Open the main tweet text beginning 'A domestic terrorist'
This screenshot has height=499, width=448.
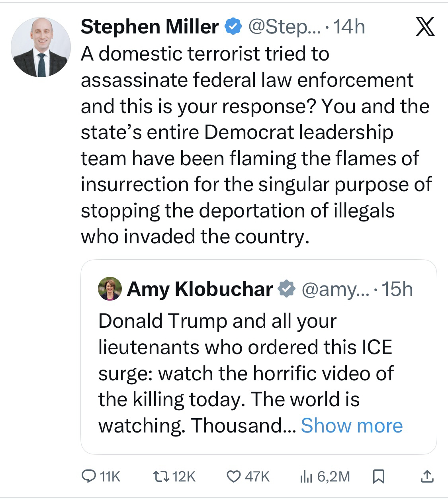255,145
